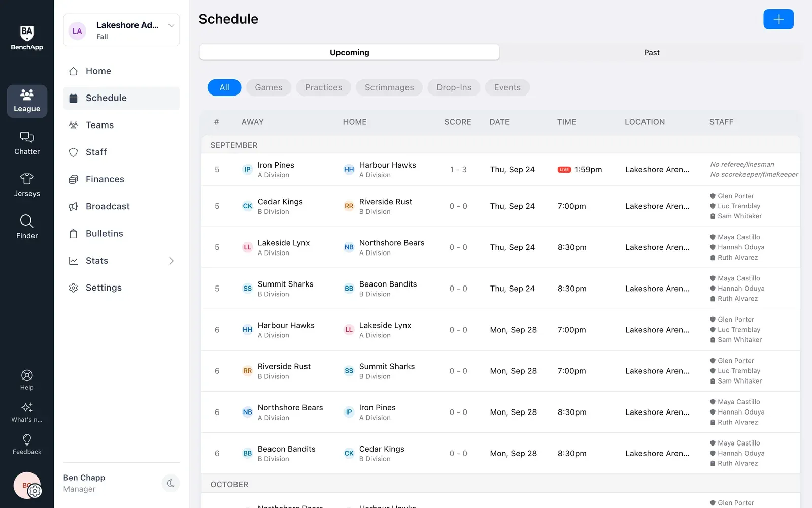812x508 pixels.
Task: Click the Riverside Rust home badge at 7:00pm Sep 24
Action: click(349, 206)
